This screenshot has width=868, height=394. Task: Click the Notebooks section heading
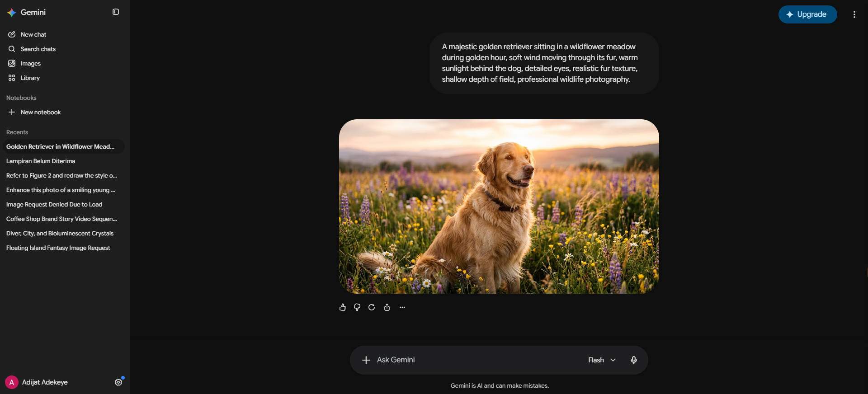[x=21, y=98]
